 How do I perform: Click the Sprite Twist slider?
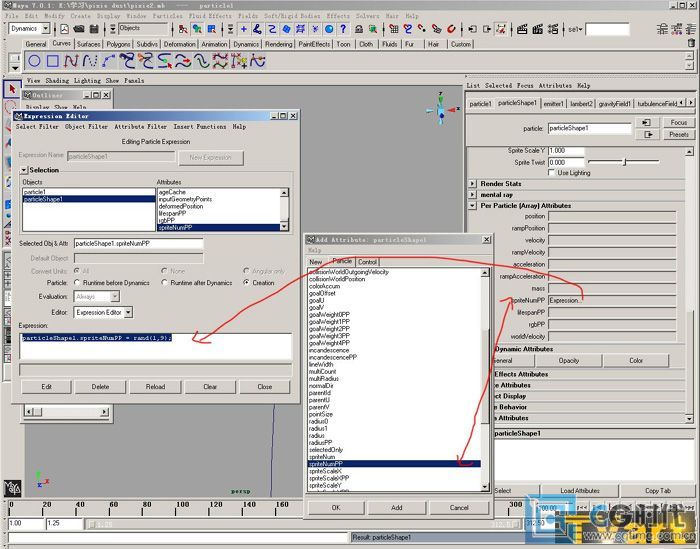tap(624, 162)
